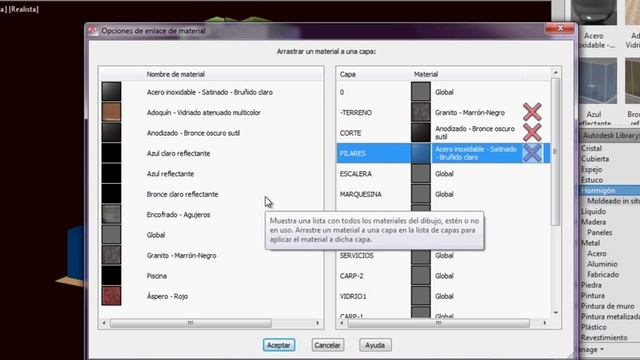Open Plástico category in library
Screen dimensions: 640x360
tap(593, 327)
